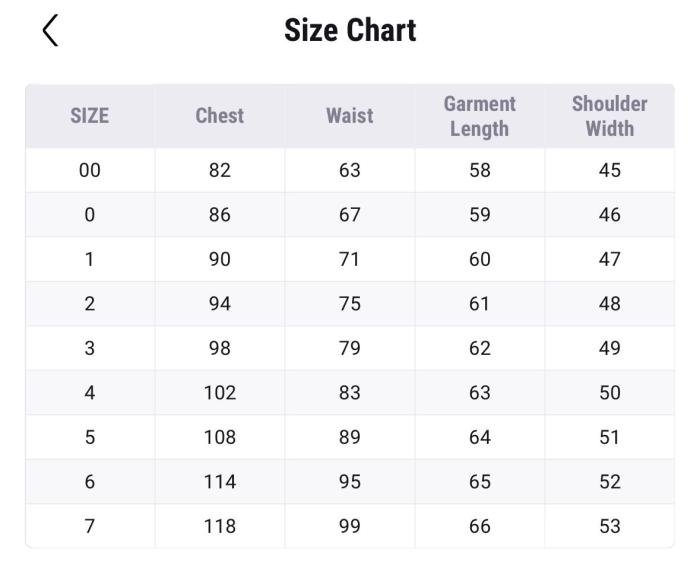
Task: Select garment length value 66
Action: [x=480, y=526]
